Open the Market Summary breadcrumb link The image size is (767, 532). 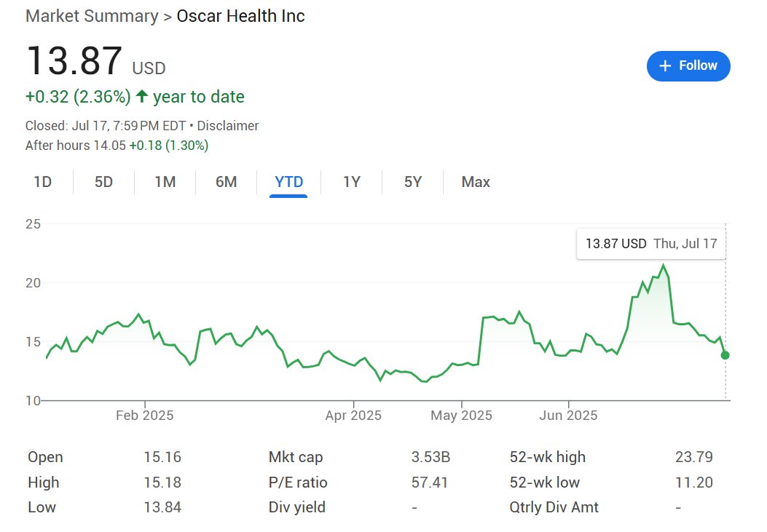(x=92, y=16)
